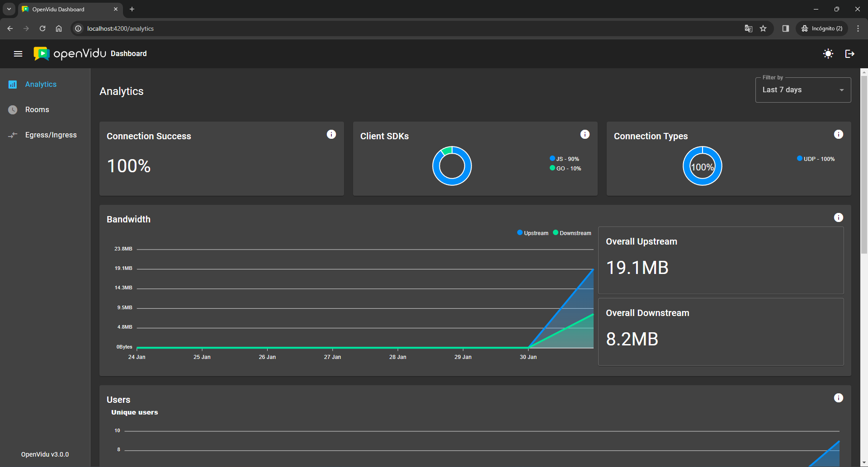868x467 pixels.
Task: Click Connection Types info icon
Action: click(x=838, y=134)
